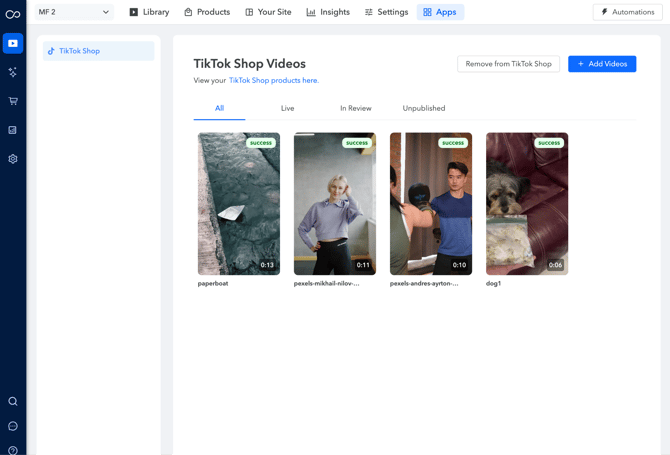Open the Insights menu
Image resolution: width=670 pixels, height=455 pixels.
[x=328, y=12]
